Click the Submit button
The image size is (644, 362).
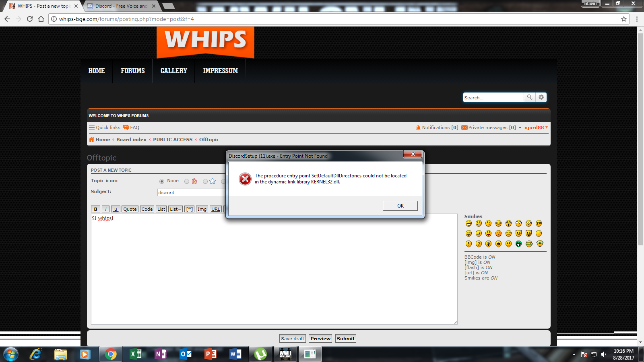(x=346, y=339)
